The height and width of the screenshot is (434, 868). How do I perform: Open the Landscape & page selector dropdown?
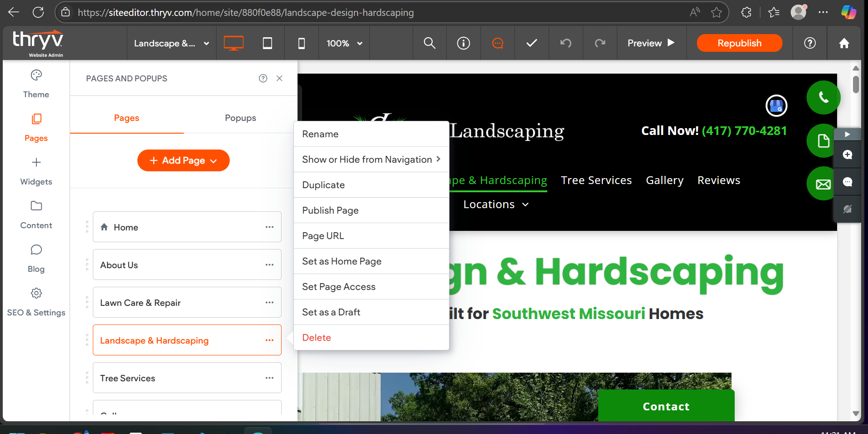point(171,43)
